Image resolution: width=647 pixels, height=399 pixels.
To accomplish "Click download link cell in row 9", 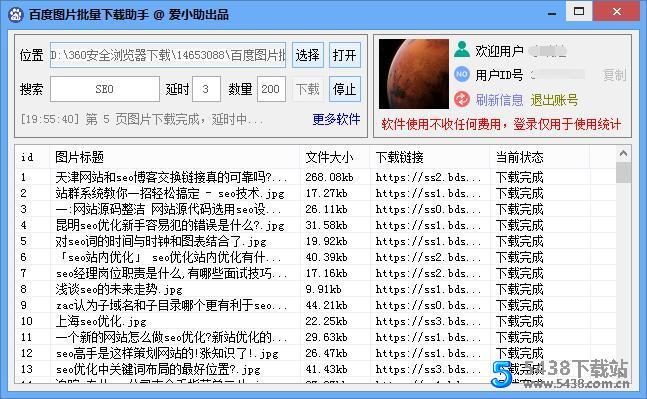I will tap(428, 306).
